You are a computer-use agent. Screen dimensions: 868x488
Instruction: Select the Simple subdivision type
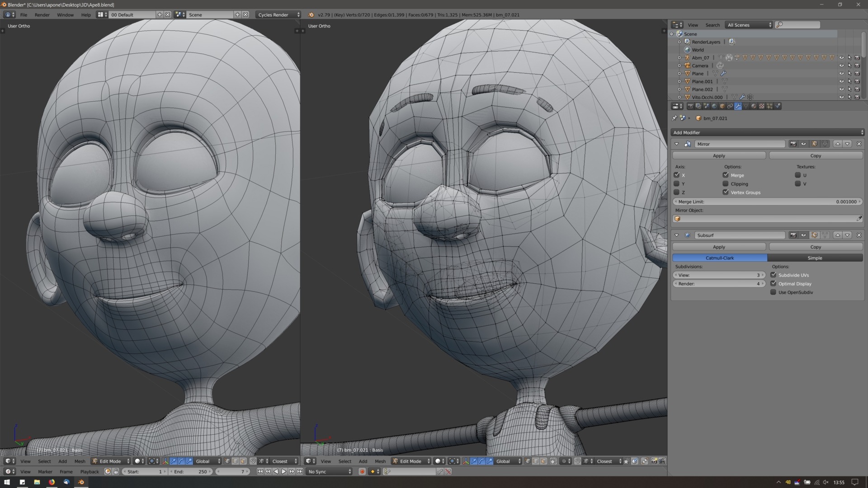tap(815, 258)
